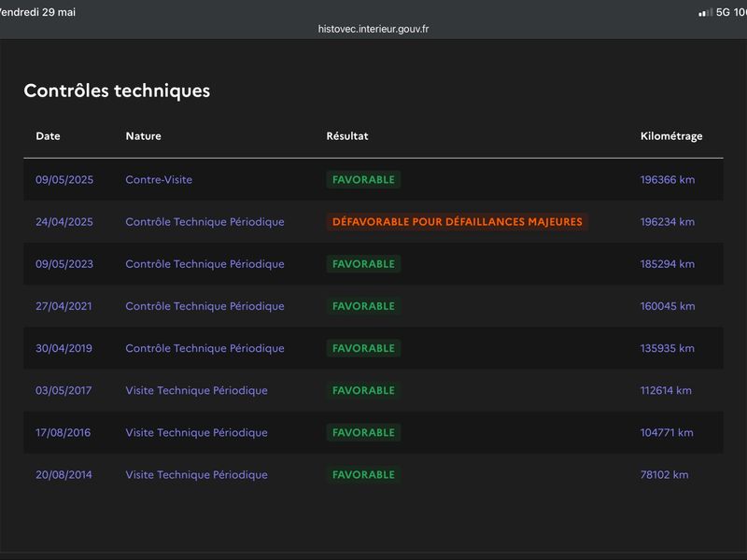Select the 24/04/2025 date cell
The image size is (747, 560).
[x=64, y=222]
